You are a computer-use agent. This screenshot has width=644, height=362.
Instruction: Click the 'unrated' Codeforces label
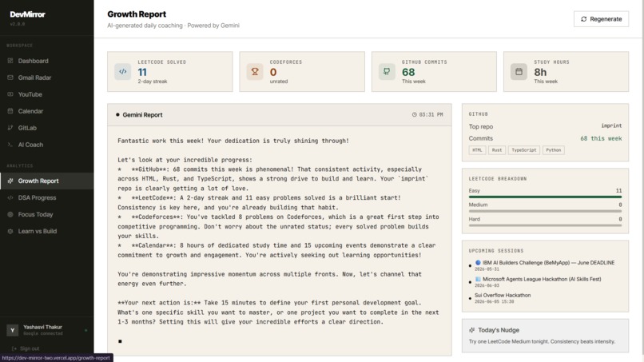click(279, 82)
